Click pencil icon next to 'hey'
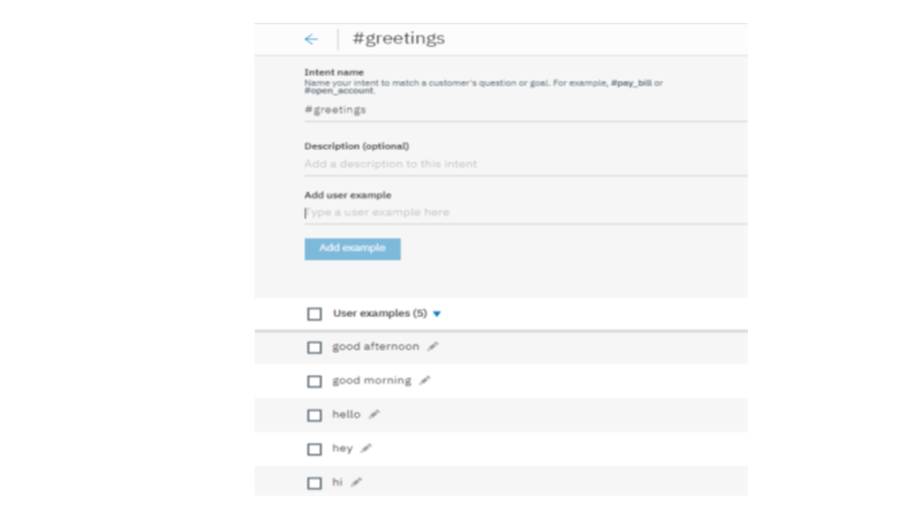This screenshot has width=922, height=519. (366, 449)
